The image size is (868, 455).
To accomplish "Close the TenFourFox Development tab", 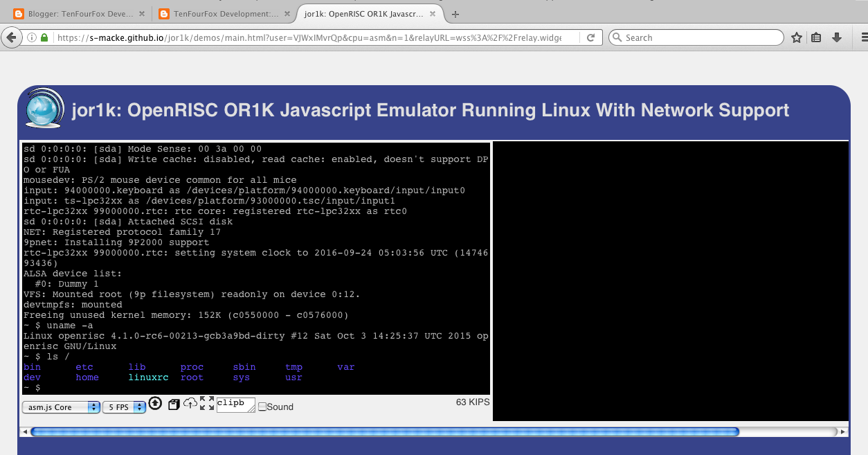I will (286, 14).
